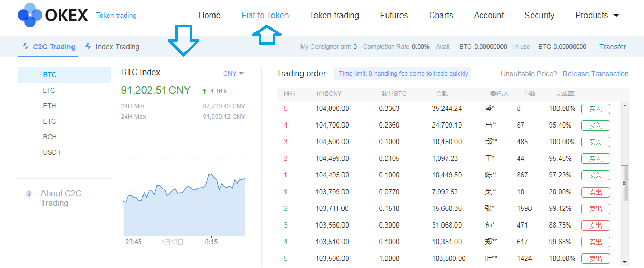Switch to the Index Trading tab
Screen dimensions: 644x268
click(x=112, y=47)
